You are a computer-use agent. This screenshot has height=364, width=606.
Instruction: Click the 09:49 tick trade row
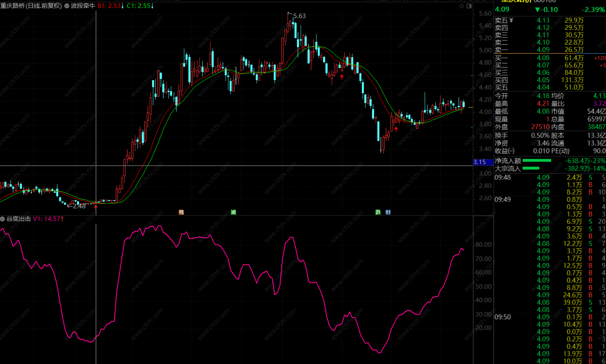(503, 199)
